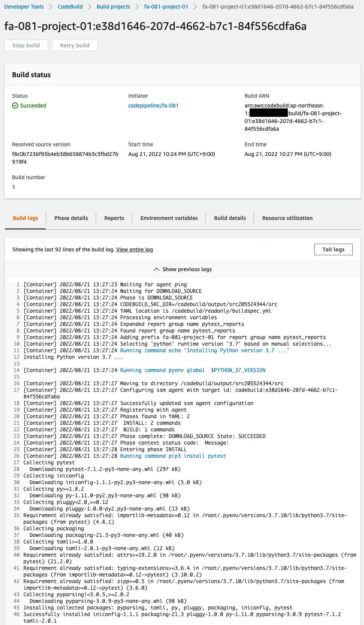Open the codepipeline/fa-081 initiator link
The width and height of the screenshot is (364, 625).
153,106
